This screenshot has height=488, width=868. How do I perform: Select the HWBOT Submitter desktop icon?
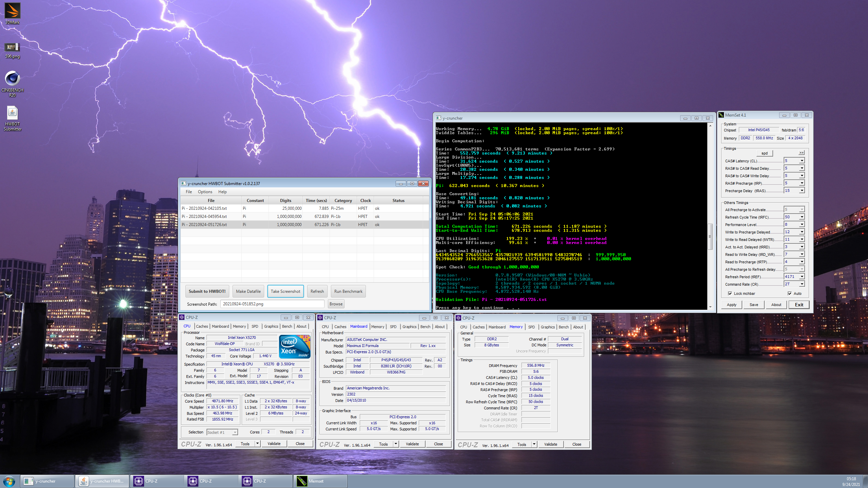(12, 118)
